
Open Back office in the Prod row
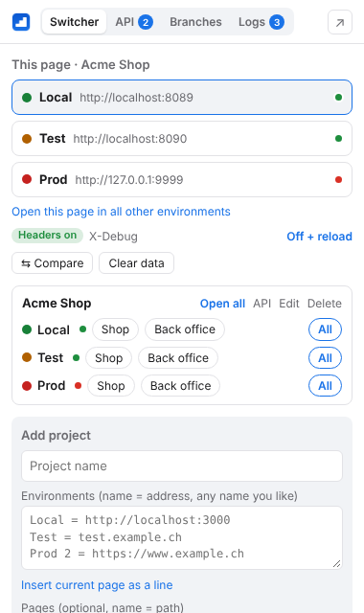pos(180,386)
